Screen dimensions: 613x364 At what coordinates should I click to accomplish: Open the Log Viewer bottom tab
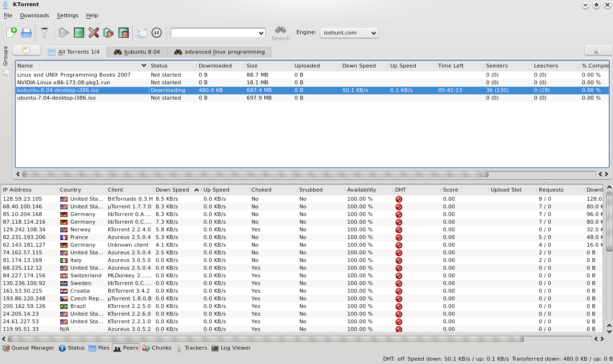[231, 348]
